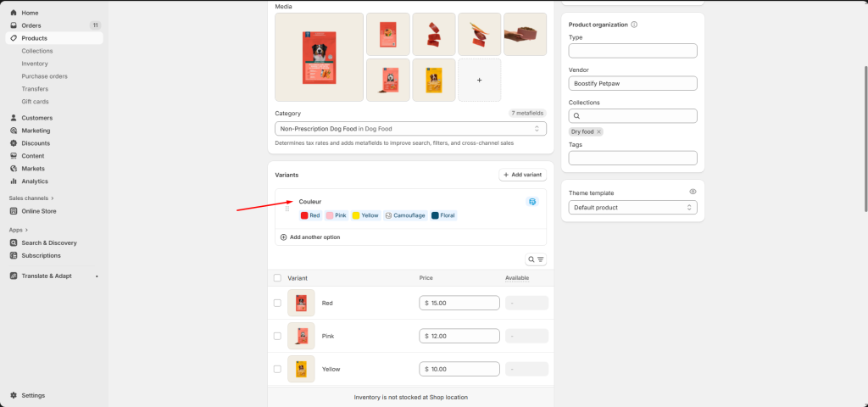Click the Translate & Adapt app icon

coord(14,276)
